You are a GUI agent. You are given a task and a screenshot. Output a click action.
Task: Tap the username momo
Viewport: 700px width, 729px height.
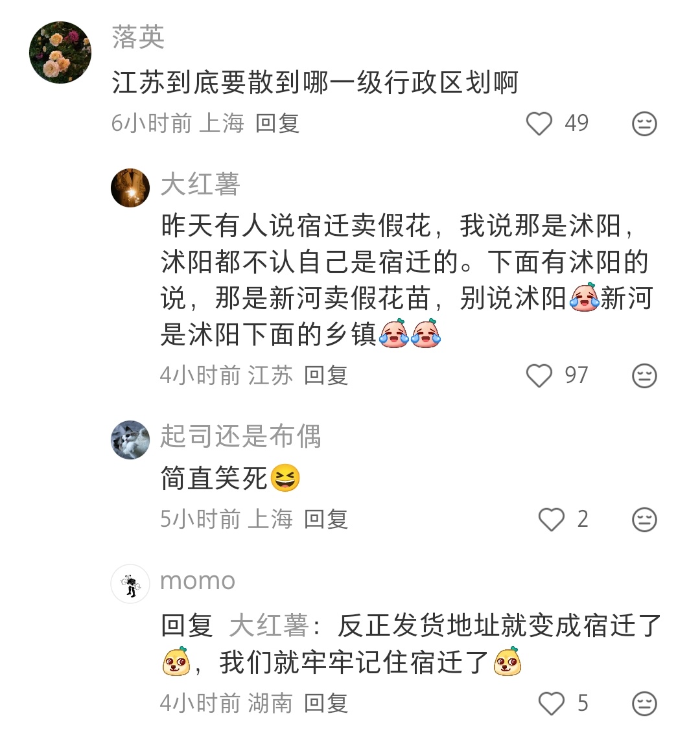[196, 581]
